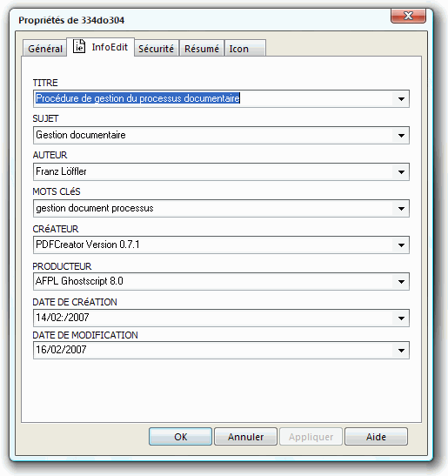Open the PRODUCTEUR dropdown arrow
Screen dimensions: 448x476
401,282
